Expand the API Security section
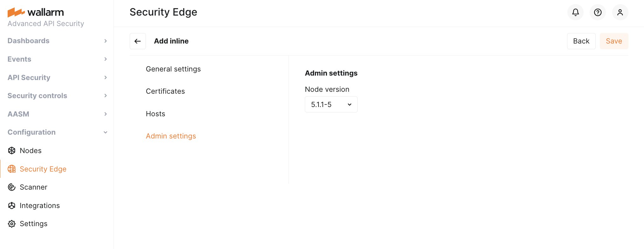Viewport: 644px width, 249px height. click(57, 77)
